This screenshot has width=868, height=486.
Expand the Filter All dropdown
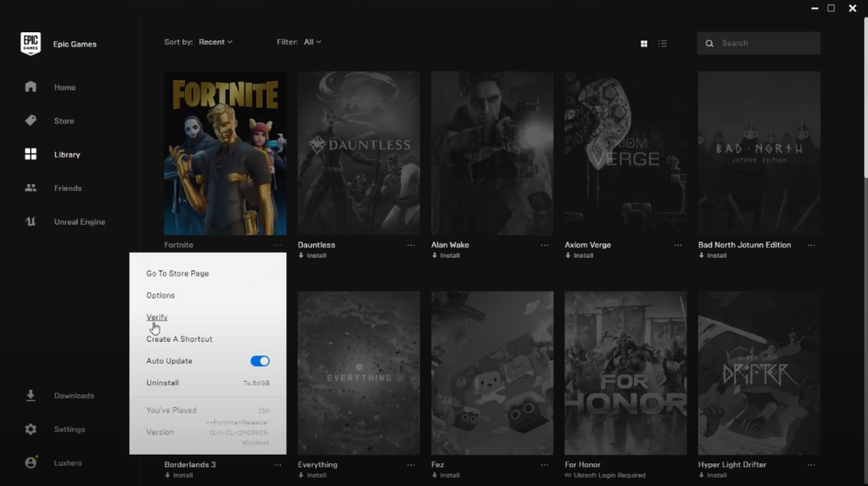coord(312,42)
